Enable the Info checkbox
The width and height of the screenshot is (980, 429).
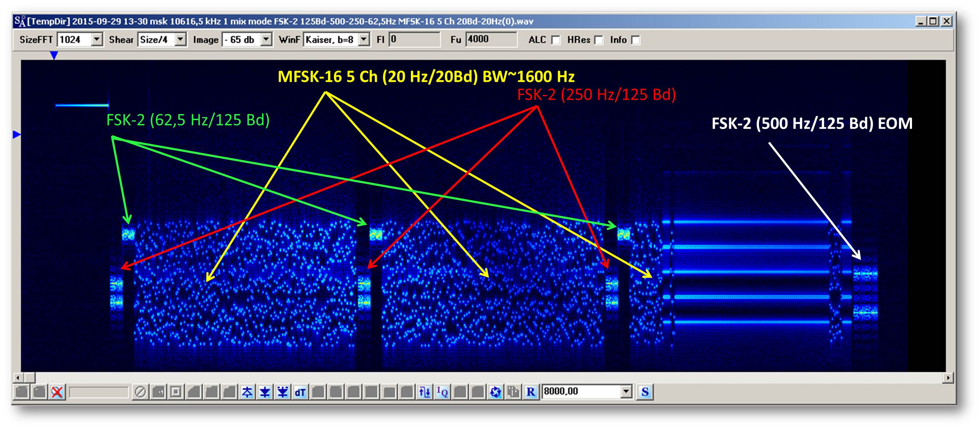pyautogui.click(x=635, y=40)
